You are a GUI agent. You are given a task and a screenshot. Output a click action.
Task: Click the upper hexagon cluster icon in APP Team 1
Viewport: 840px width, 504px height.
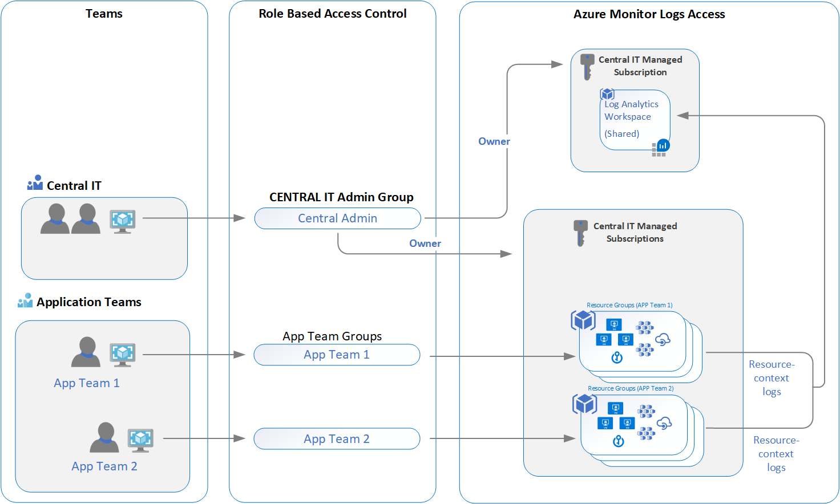pyautogui.click(x=645, y=327)
